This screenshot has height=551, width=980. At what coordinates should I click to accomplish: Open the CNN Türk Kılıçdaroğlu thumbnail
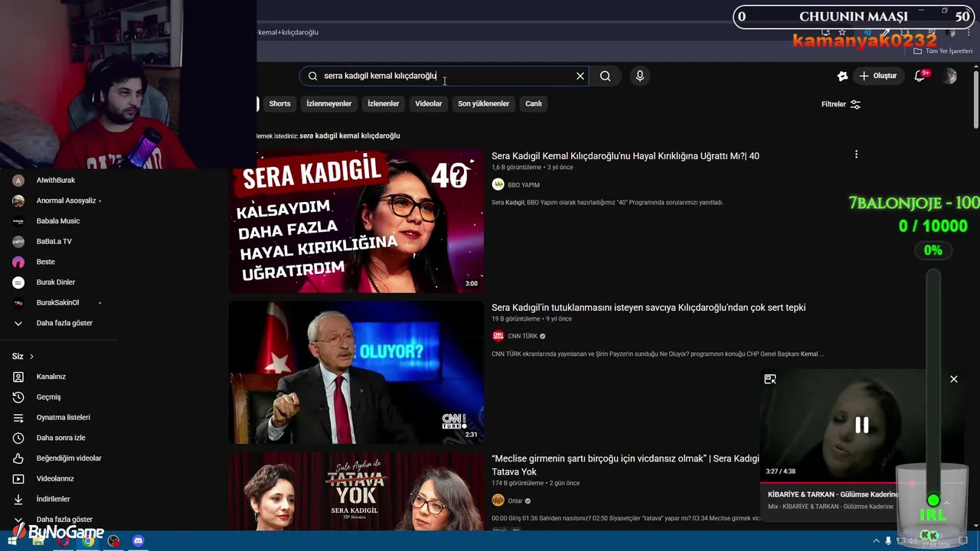pos(356,373)
